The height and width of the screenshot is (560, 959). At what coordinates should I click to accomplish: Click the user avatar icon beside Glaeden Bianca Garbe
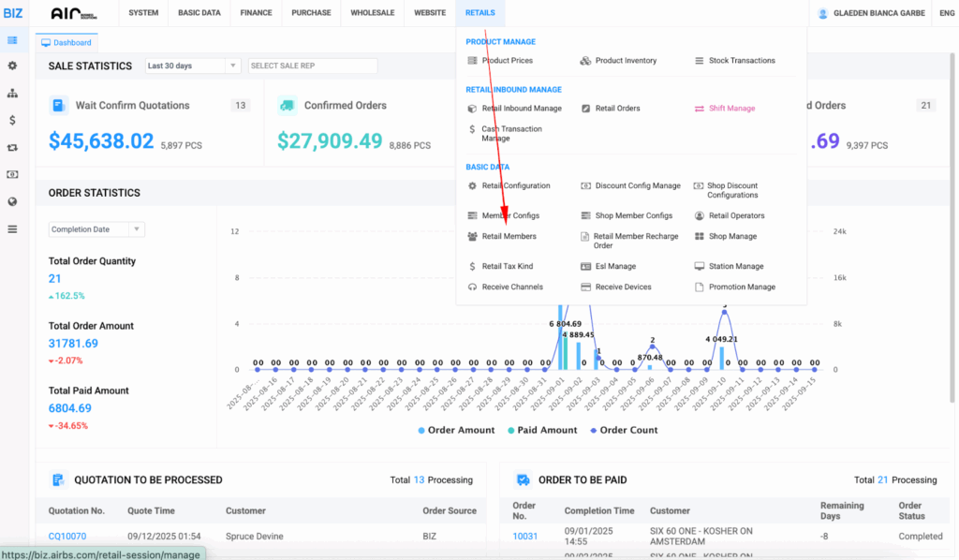click(822, 13)
